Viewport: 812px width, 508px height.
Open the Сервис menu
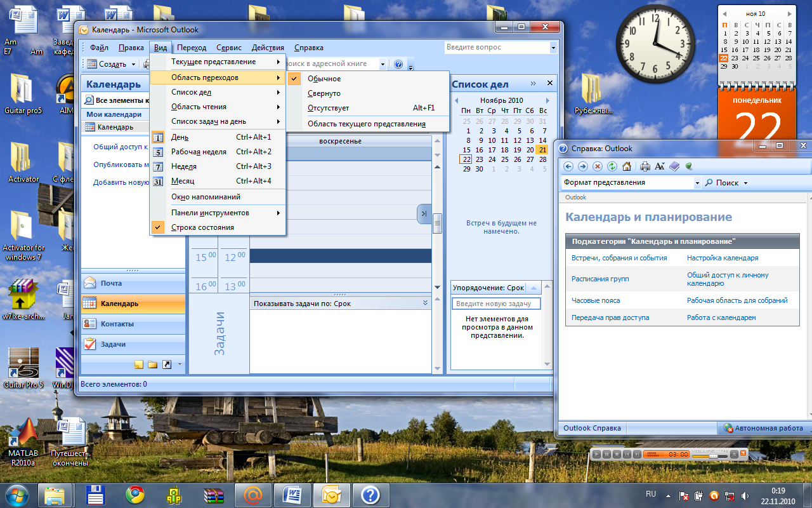tap(228, 48)
